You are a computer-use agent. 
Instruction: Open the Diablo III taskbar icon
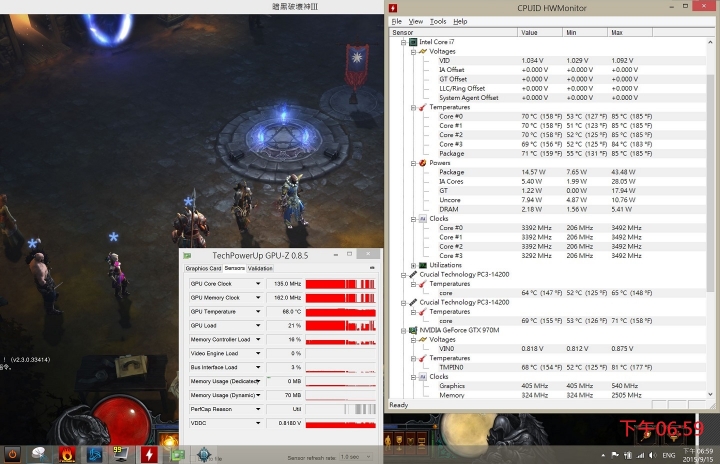[x=204, y=454]
